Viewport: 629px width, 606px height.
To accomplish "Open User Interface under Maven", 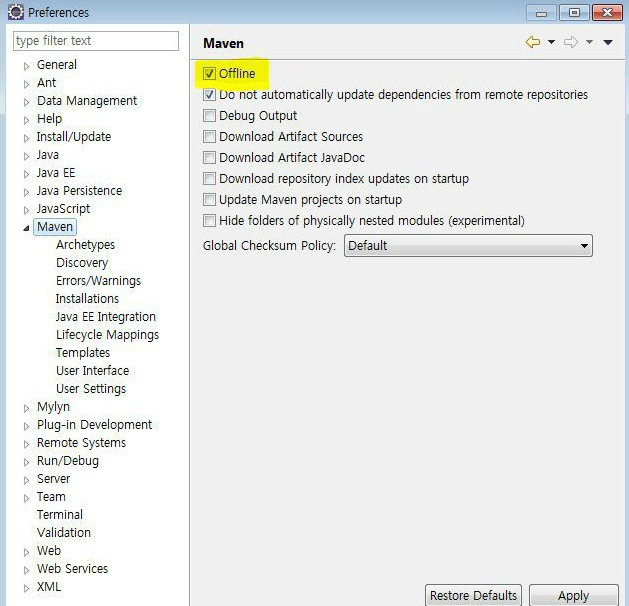I will pos(93,371).
